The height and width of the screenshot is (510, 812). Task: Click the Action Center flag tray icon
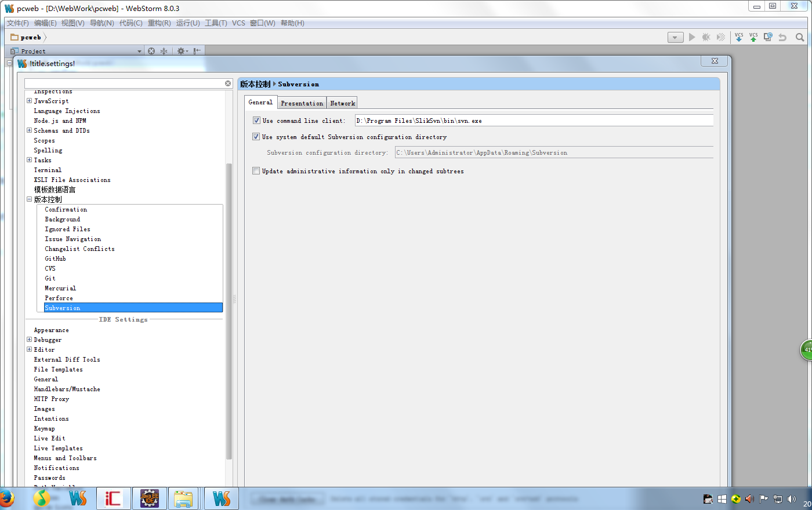tap(764, 499)
